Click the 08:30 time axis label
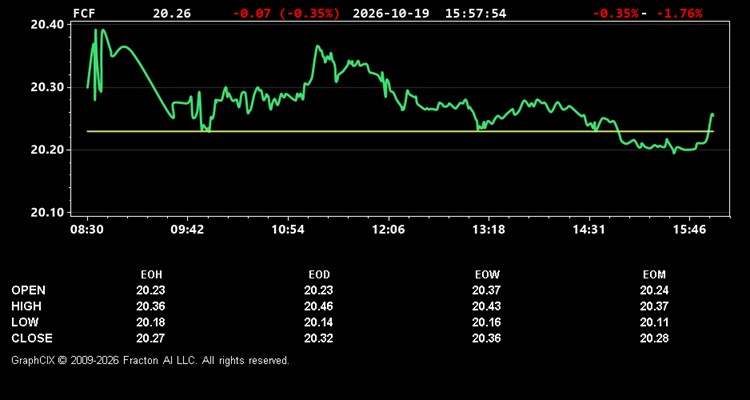750x400 pixels. coord(87,230)
